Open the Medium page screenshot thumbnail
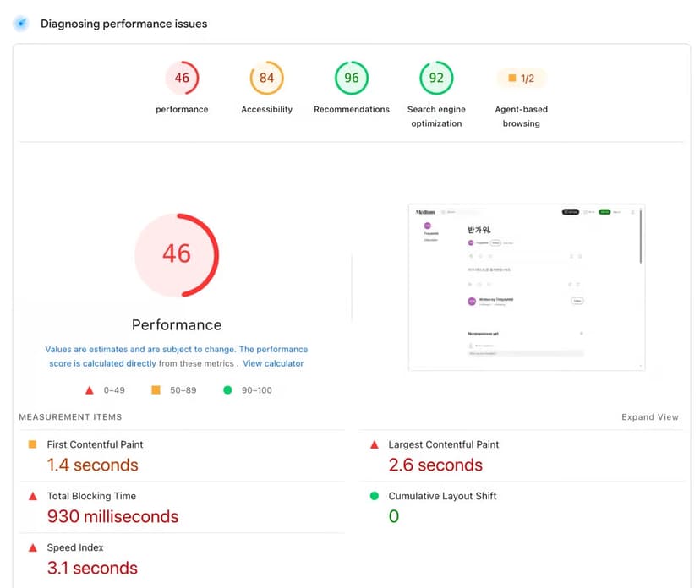 527,287
